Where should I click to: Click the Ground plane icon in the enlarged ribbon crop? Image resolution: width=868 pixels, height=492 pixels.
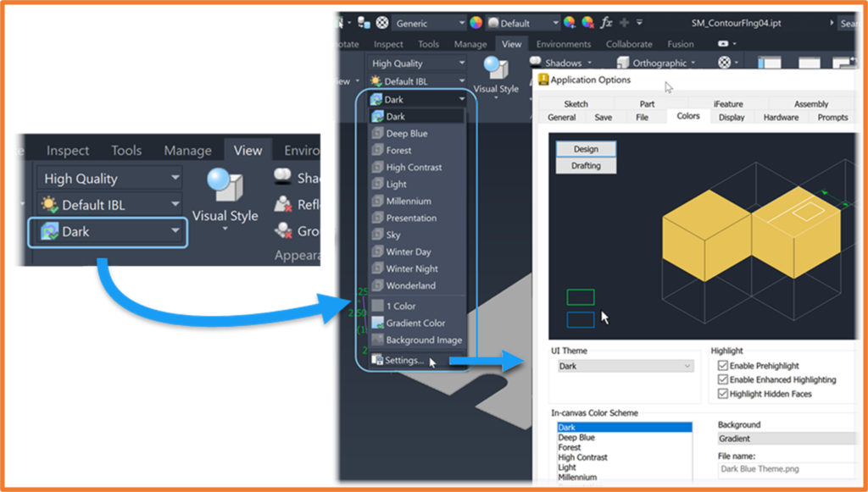[283, 230]
